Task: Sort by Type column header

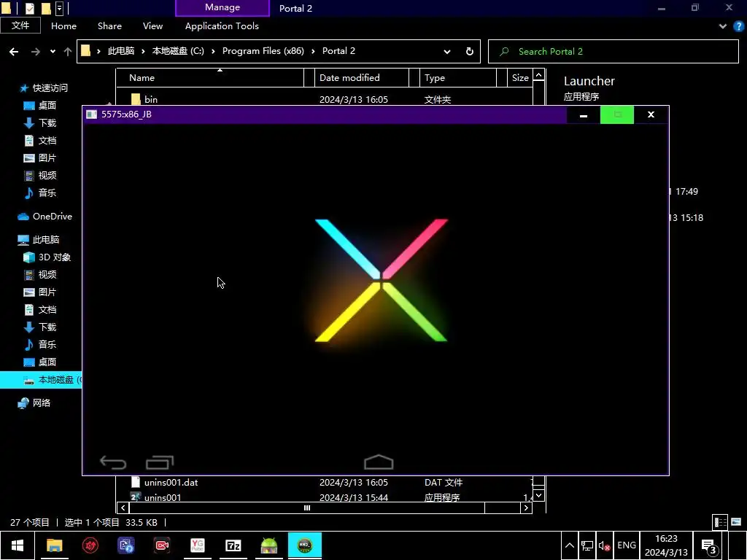Action: click(x=457, y=77)
